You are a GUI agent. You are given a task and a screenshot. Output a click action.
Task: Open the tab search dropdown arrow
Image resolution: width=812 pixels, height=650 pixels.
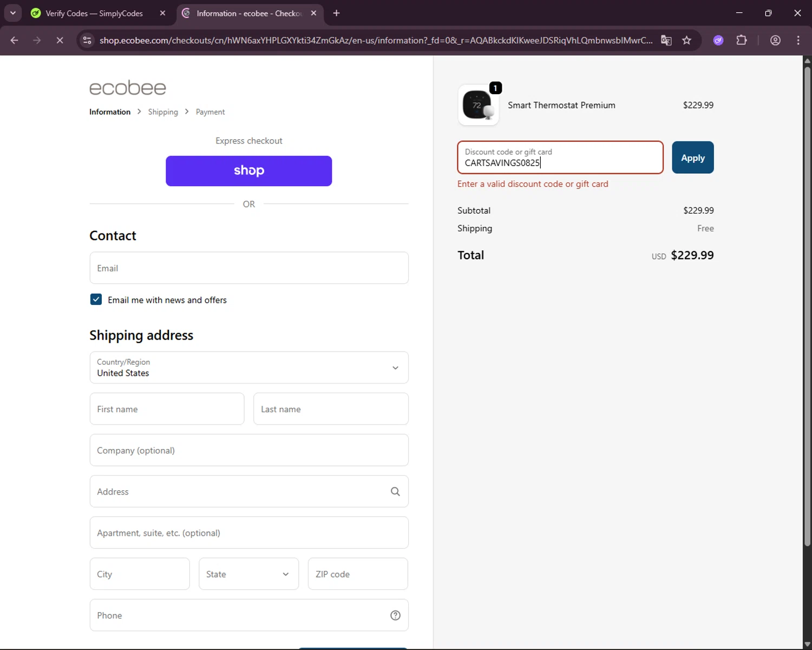[x=12, y=13]
